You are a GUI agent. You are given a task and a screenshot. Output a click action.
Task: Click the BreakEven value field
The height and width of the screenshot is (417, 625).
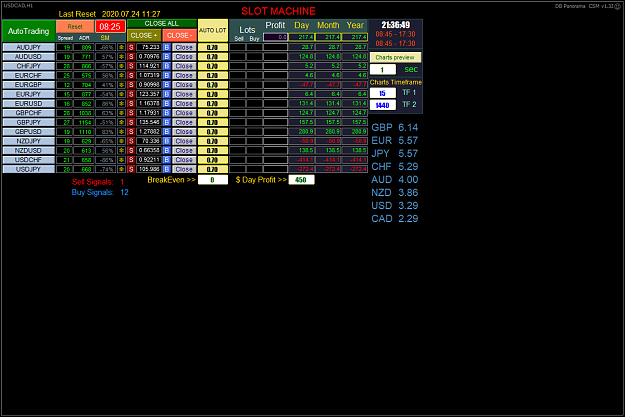pos(213,180)
